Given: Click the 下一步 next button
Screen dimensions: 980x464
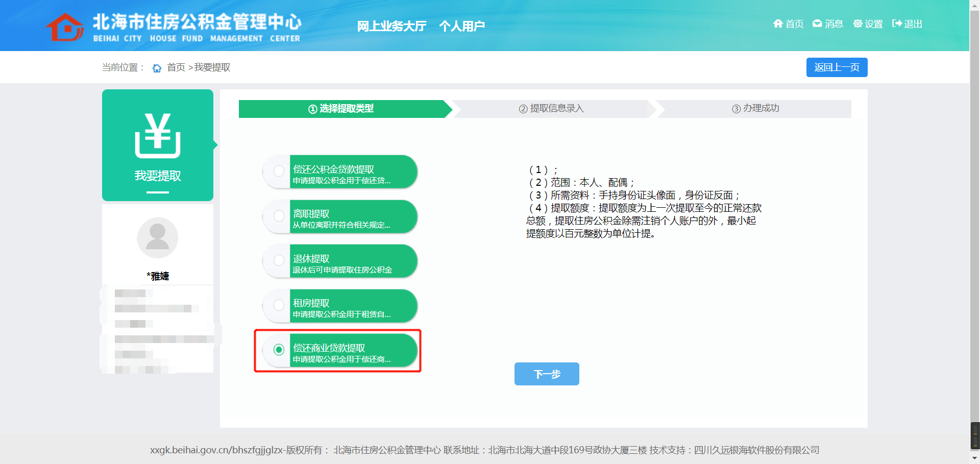Looking at the screenshot, I should pos(547,374).
